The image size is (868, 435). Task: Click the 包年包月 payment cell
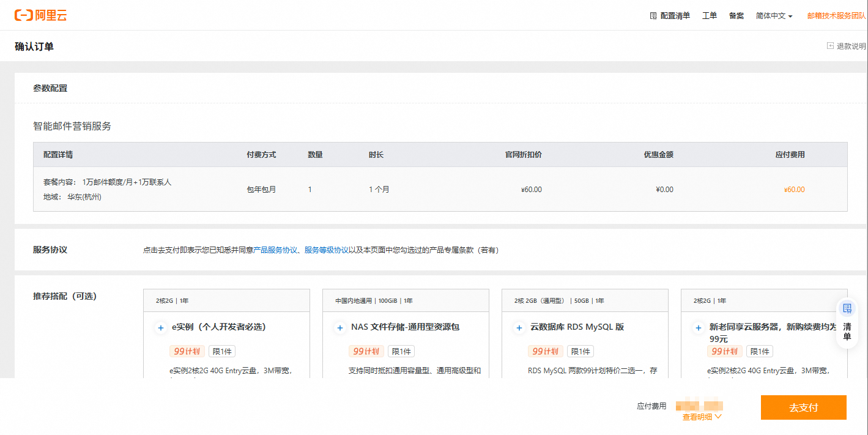[261, 190]
